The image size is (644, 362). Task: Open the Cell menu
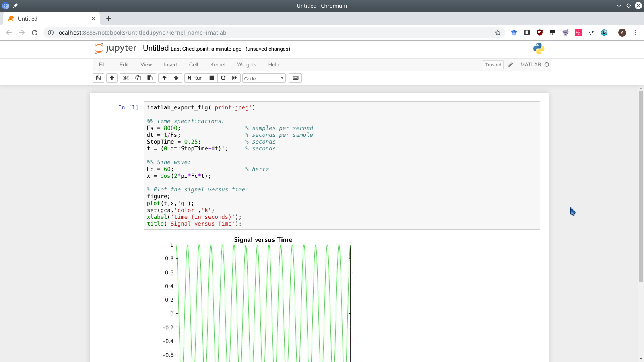coord(193,65)
